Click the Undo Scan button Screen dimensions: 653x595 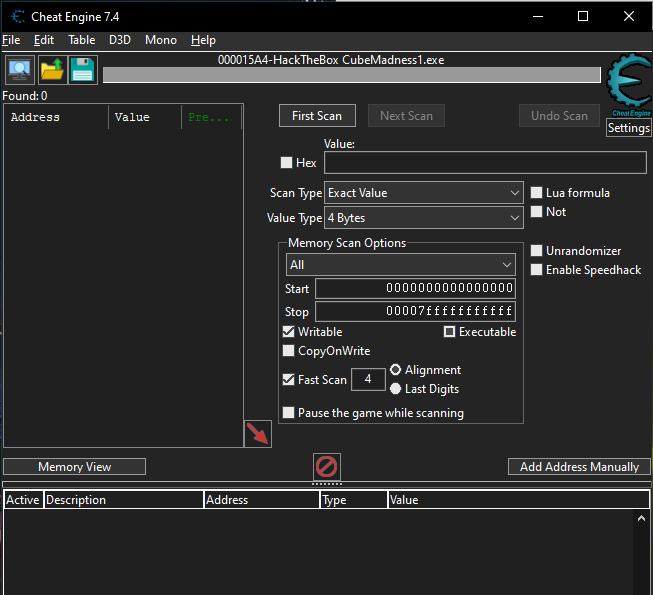tap(559, 116)
